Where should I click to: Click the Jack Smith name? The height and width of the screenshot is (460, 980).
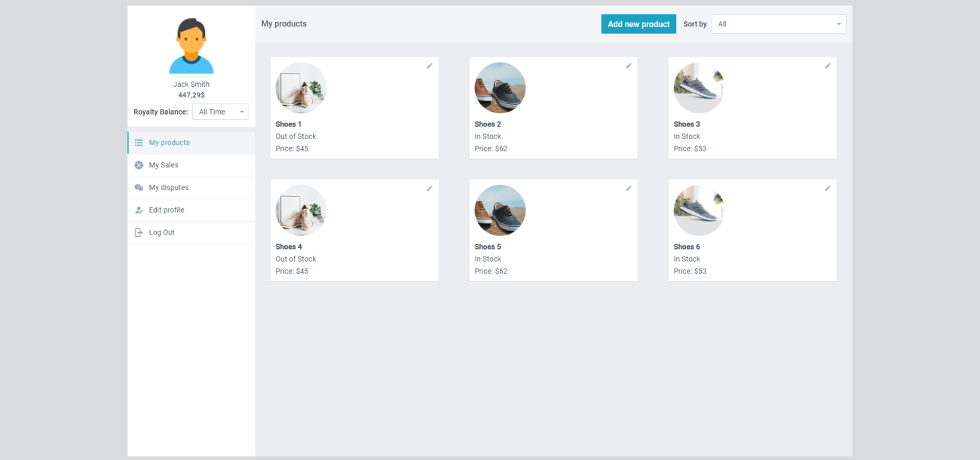point(191,84)
